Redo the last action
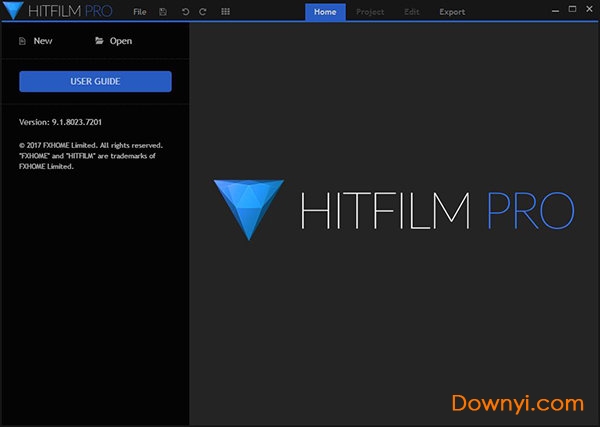 click(203, 12)
